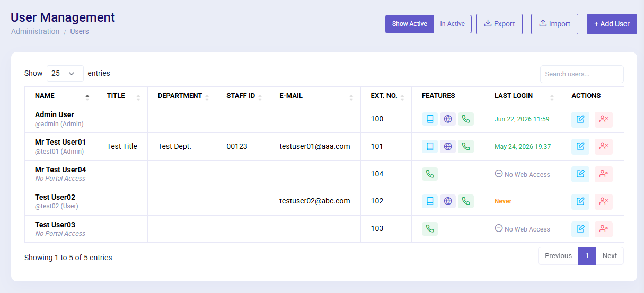The height and width of the screenshot is (293, 644).
Task: Click the + Add User button
Action: tap(612, 24)
